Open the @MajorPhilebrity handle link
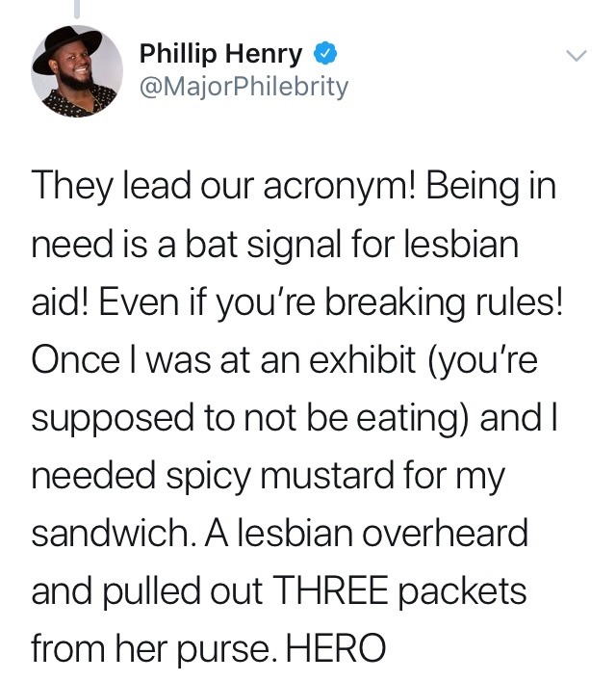The height and width of the screenshot is (681, 616). (x=244, y=88)
